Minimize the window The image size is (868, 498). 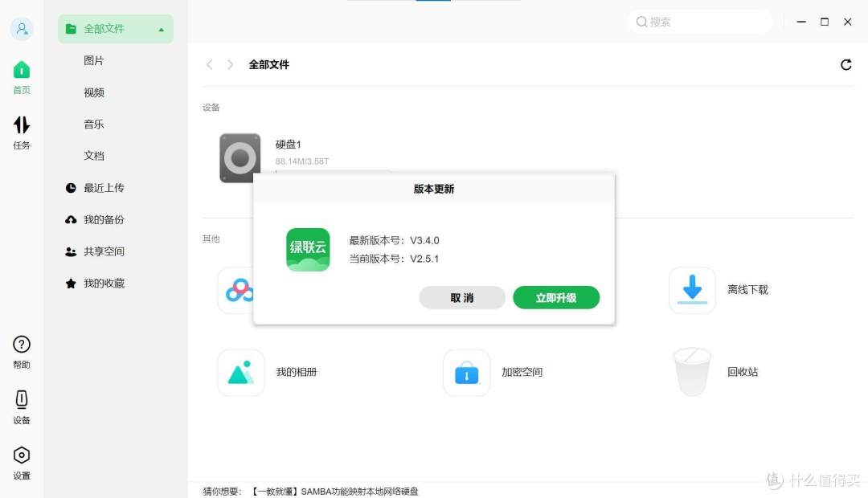pos(801,22)
